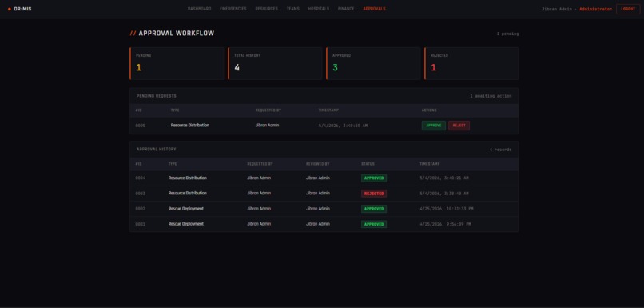
Task: Click the Logout button
Action: click(628, 9)
